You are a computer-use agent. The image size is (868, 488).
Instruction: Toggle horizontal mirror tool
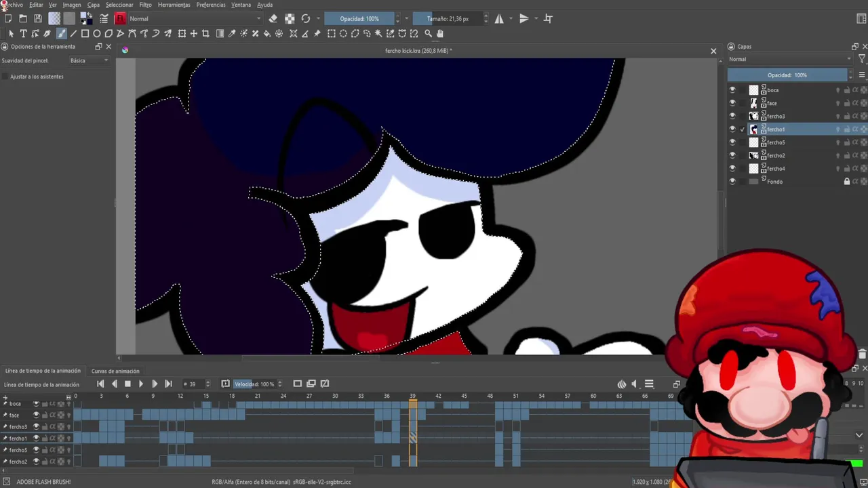pos(500,18)
